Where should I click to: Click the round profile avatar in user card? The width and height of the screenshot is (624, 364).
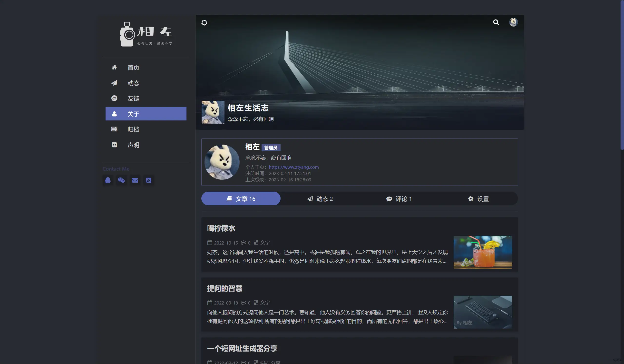[222, 162]
